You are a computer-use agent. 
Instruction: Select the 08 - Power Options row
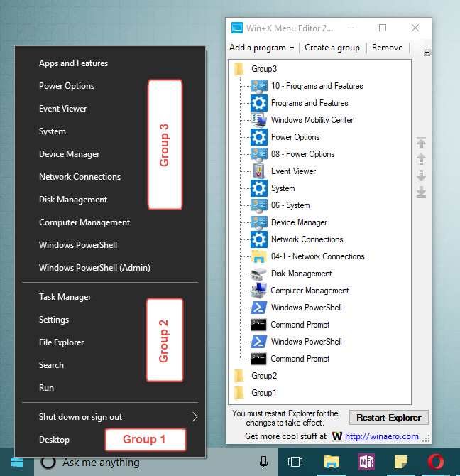pos(302,154)
